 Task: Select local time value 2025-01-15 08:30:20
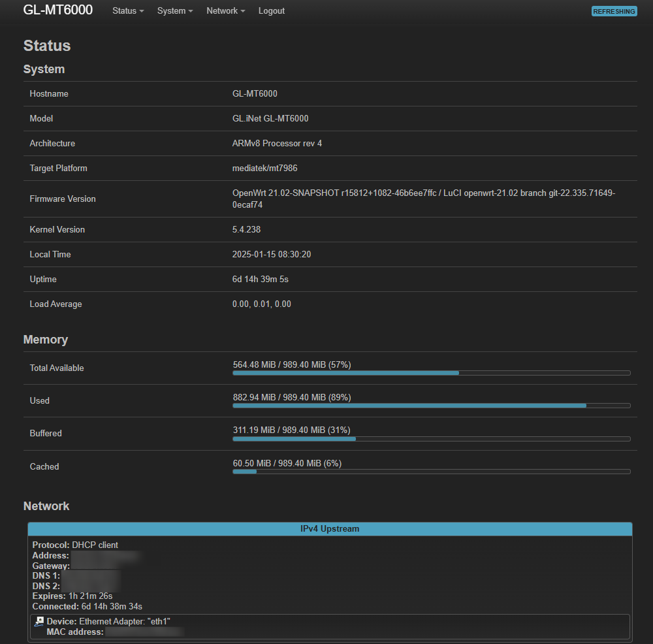(x=272, y=255)
